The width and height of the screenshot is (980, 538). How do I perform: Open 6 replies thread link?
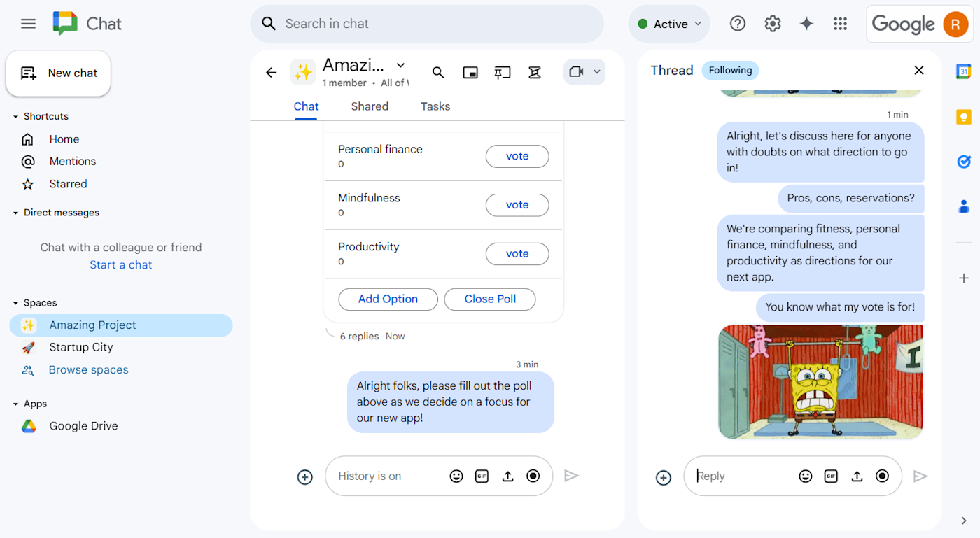tap(359, 337)
